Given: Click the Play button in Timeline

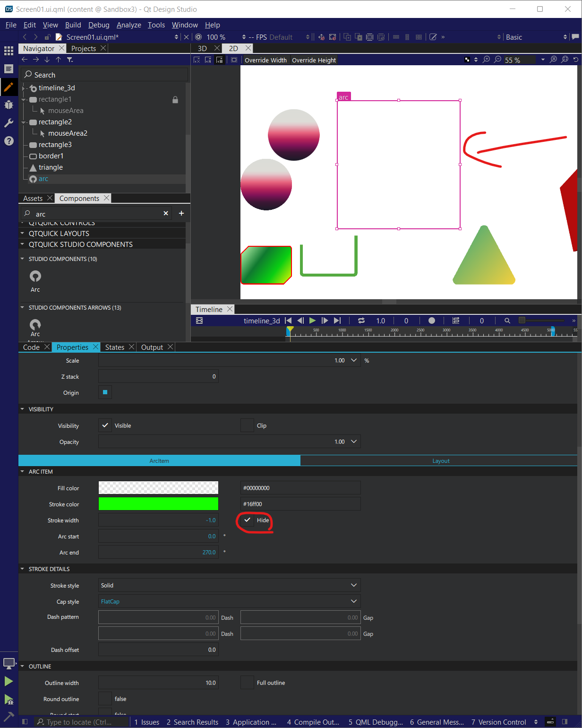Looking at the screenshot, I should click(x=312, y=321).
